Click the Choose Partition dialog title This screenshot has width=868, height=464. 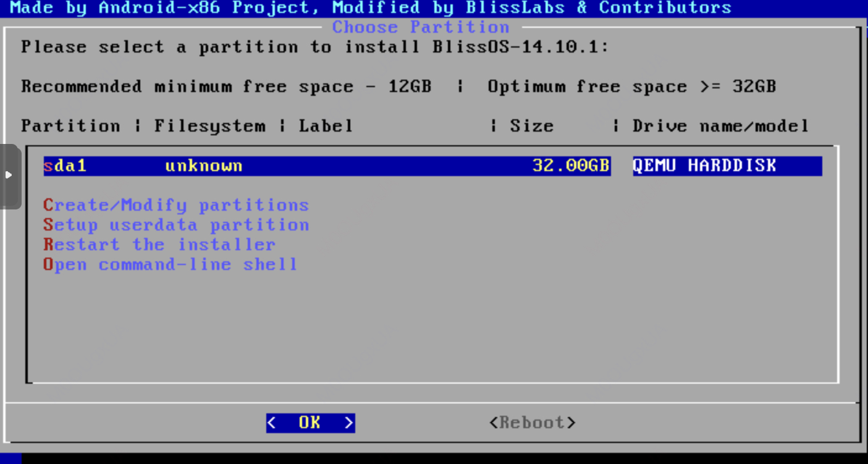[x=421, y=27]
